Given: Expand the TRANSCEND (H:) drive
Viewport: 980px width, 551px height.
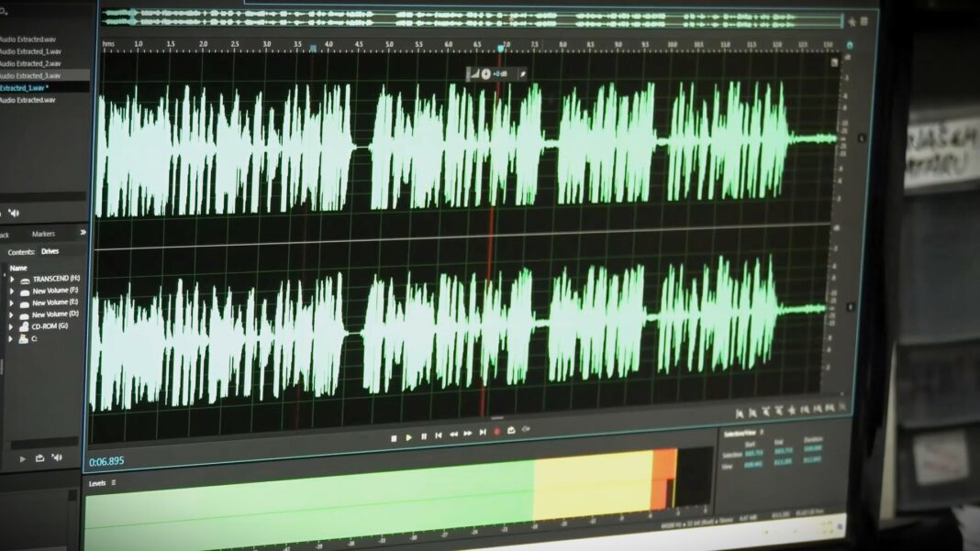Looking at the screenshot, I should 12,279.
